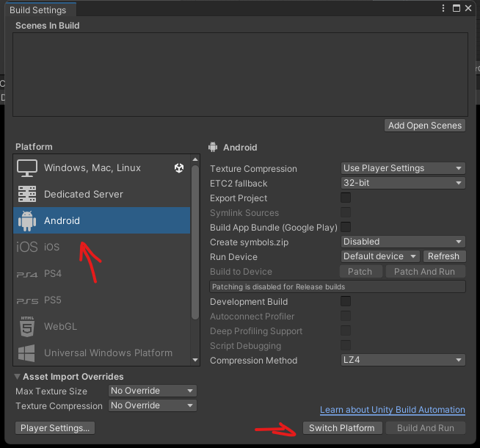The width and height of the screenshot is (480, 448).
Task: Click the Dedicated Server rack icon
Action: pyautogui.click(x=27, y=194)
